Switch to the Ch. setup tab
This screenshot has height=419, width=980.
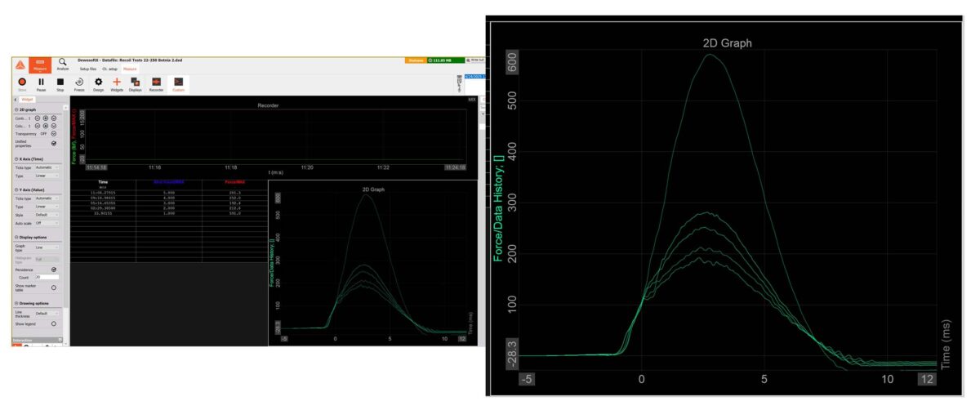tap(110, 69)
